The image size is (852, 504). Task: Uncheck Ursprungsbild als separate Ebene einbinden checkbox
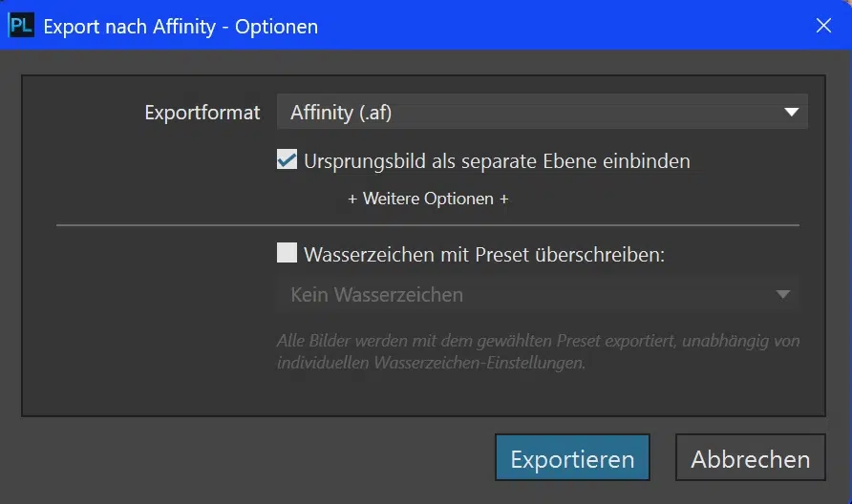[287, 159]
